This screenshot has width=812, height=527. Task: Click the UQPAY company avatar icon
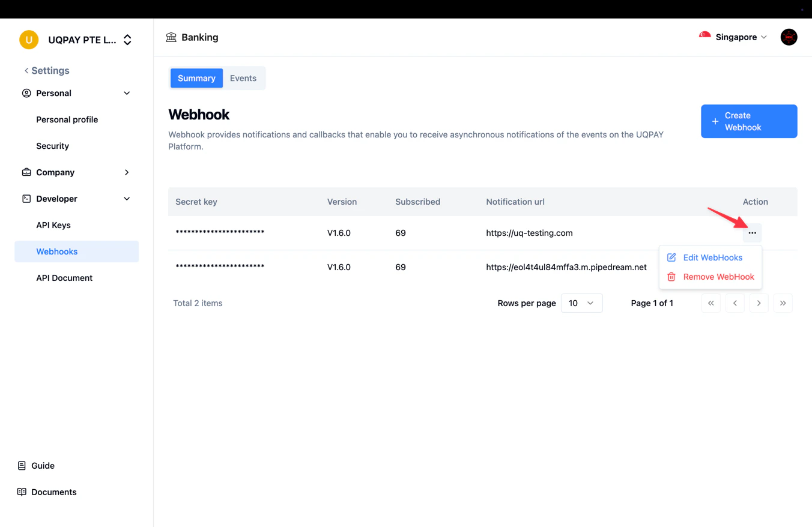click(28, 40)
